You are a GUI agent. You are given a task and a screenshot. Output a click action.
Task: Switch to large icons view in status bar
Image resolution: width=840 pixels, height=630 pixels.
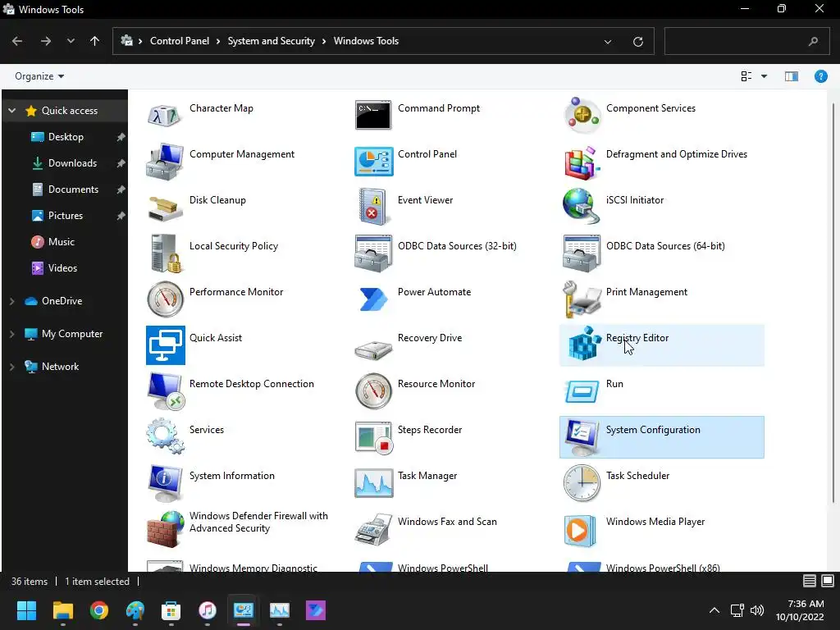pos(828,581)
